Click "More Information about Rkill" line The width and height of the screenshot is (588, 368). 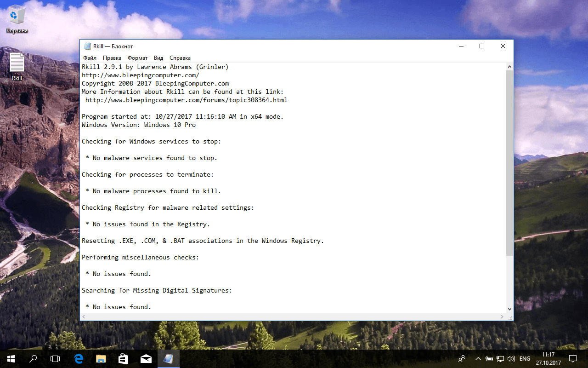coord(183,92)
